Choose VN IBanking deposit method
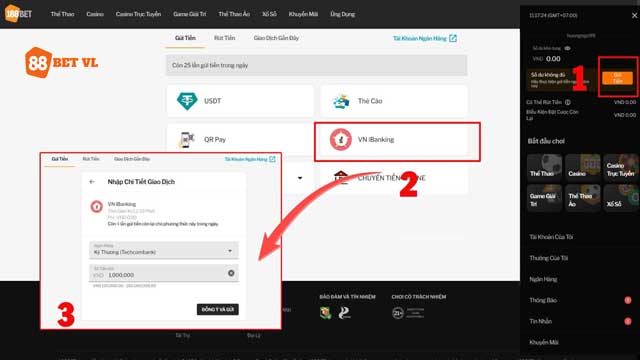Screen dimensions: 640x360 (394, 140)
